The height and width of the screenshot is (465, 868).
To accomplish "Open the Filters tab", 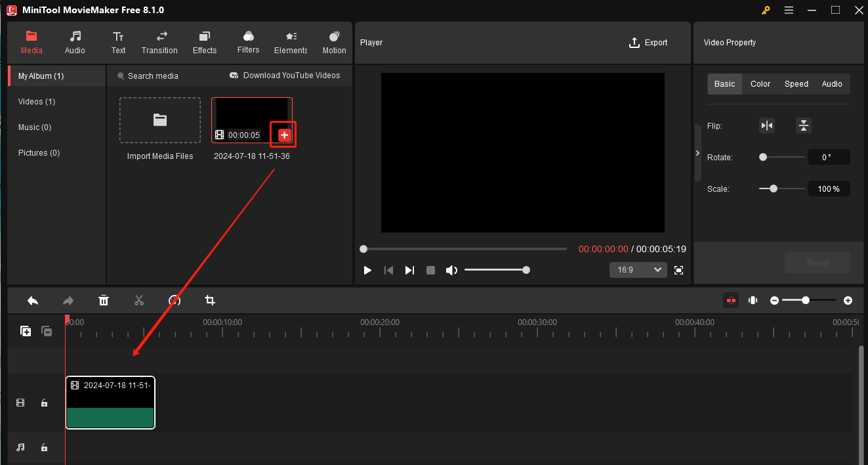I will 248,43.
